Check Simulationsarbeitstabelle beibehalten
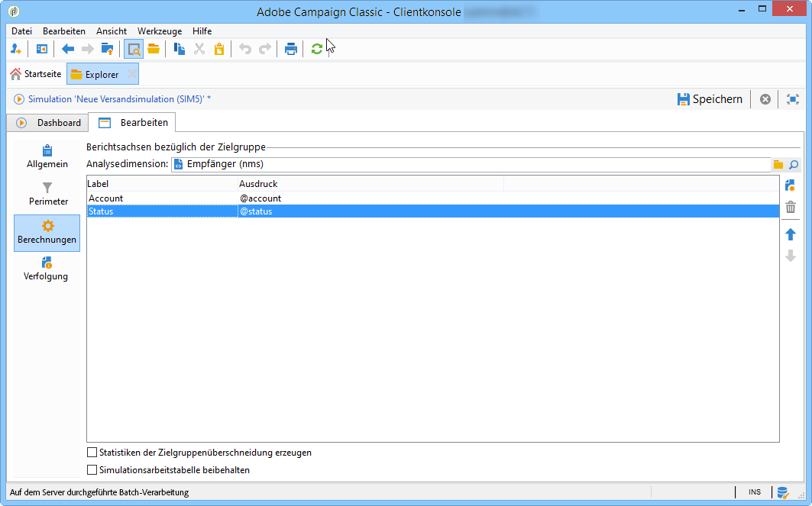812x506 pixels. (92, 470)
